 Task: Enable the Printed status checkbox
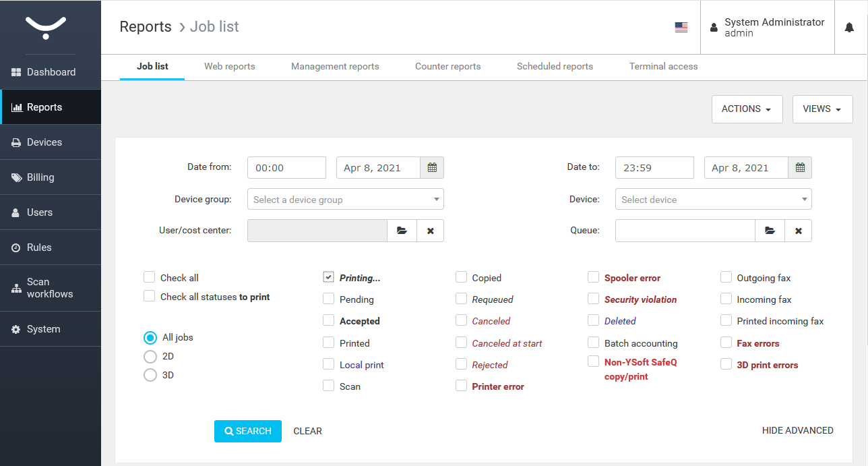point(329,343)
